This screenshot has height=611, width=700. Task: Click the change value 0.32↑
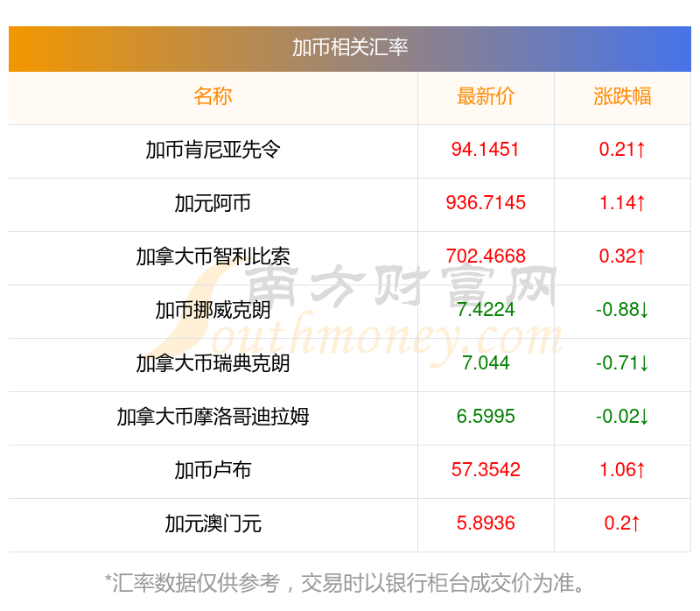point(622,256)
